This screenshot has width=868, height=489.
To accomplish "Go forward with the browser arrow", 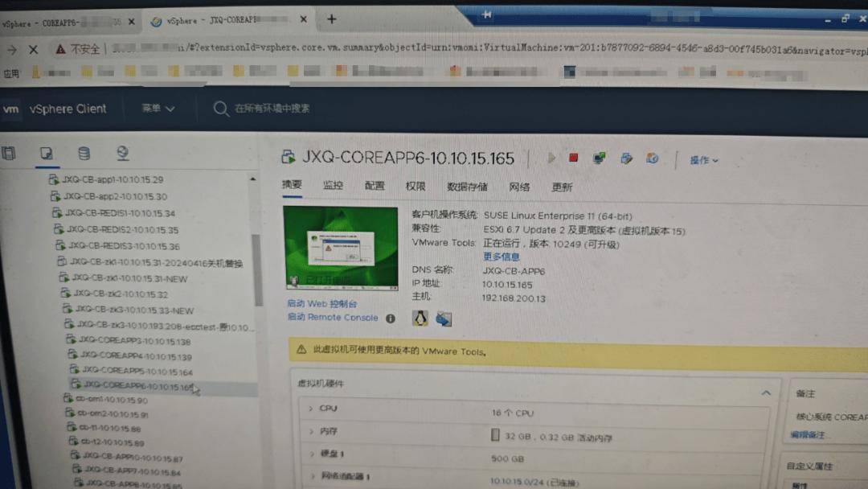I will tap(11, 50).
